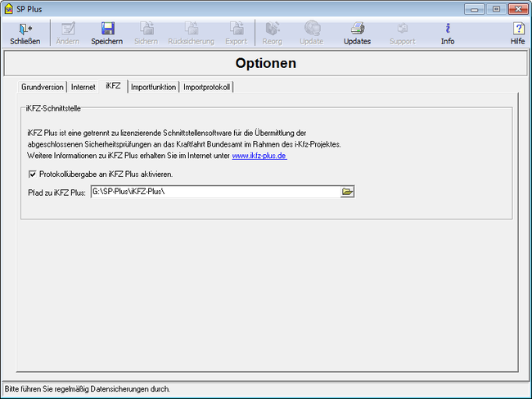532x399 pixels.
Task: Open the Importfunktion tab
Action: click(153, 87)
